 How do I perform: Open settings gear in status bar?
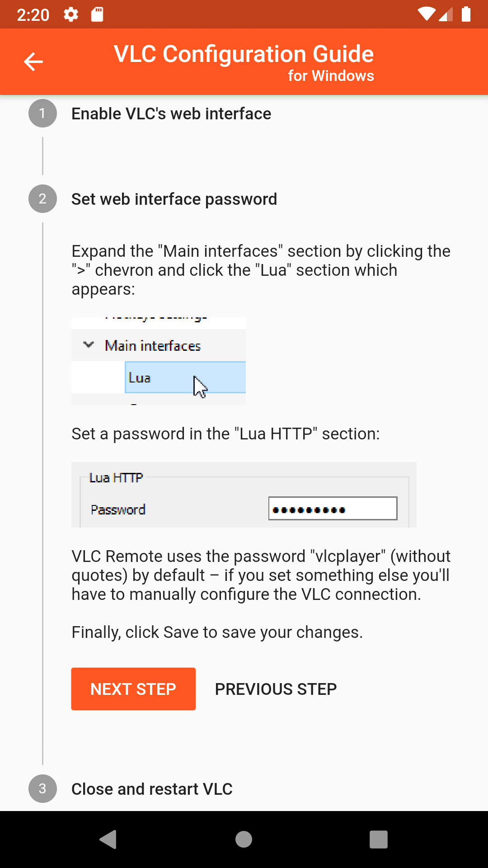click(71, 14)
